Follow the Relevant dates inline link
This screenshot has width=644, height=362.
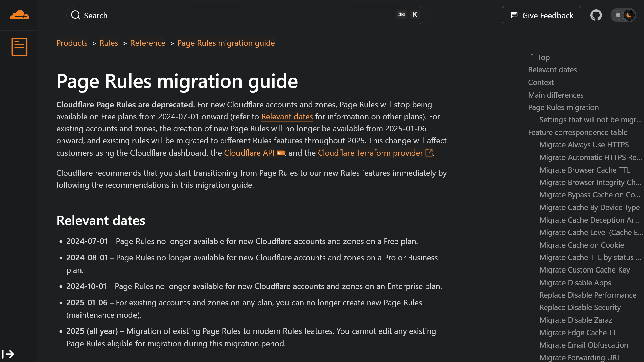tap(287, 117)
